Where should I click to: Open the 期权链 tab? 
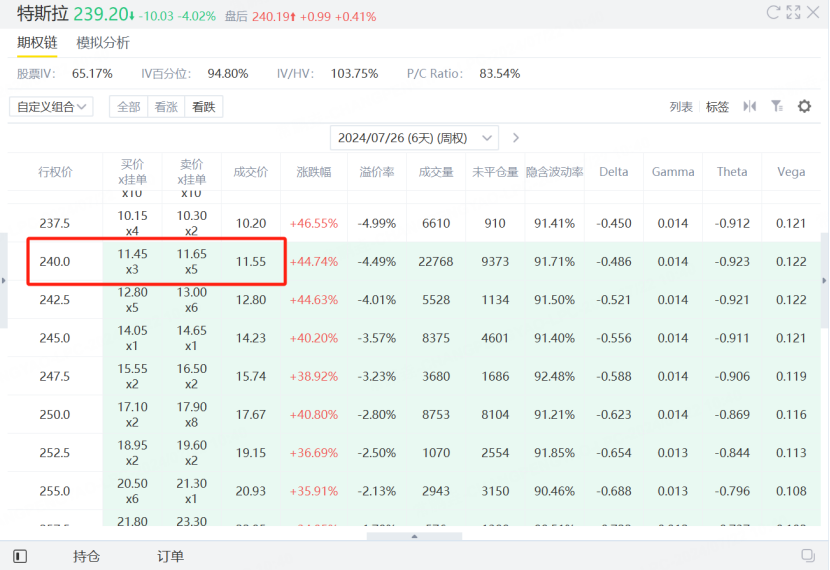[37, 42]
